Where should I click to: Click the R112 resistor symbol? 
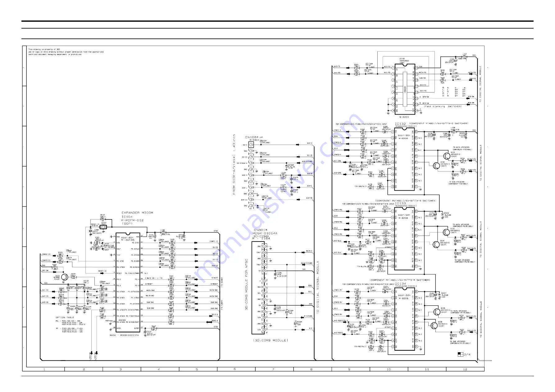click(102, 219)
